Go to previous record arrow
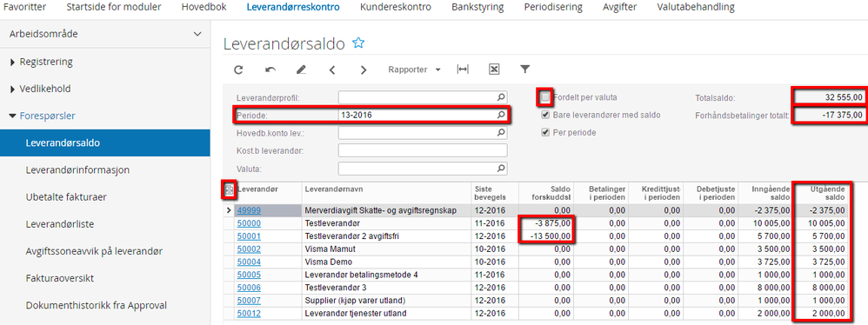Viewport: 868px width, 325px height. click(332, 70)
